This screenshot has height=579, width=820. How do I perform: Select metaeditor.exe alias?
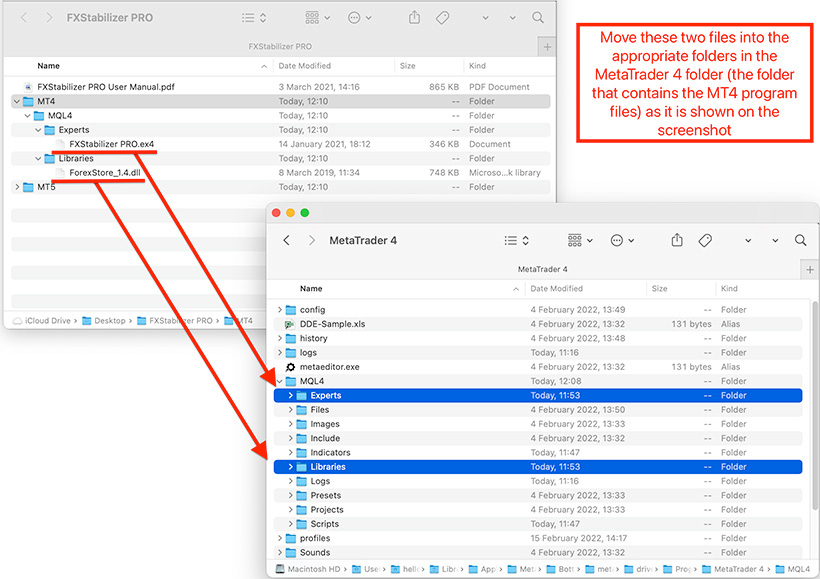(538, 367)
